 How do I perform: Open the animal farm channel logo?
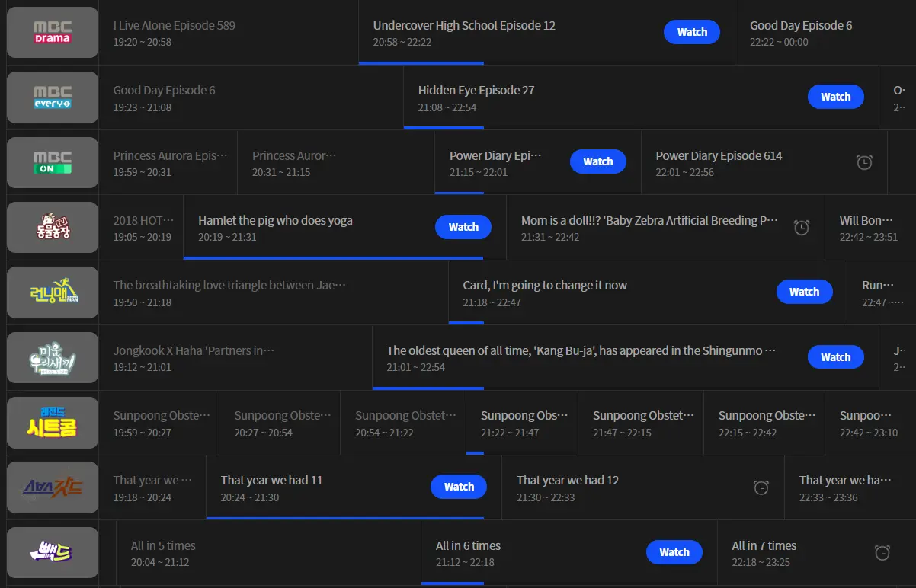coord(53,227)
